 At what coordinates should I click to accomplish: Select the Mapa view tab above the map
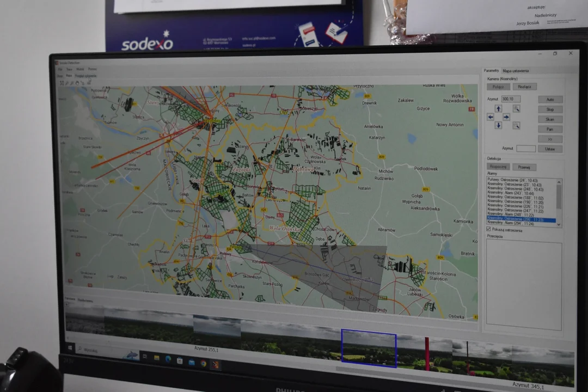coord(69,76)
